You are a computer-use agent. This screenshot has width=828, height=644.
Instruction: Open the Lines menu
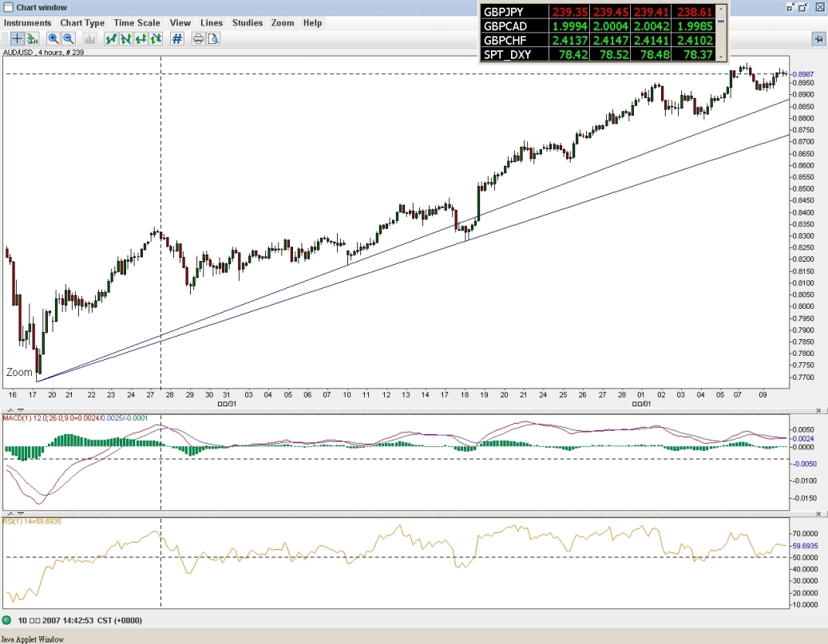(x=212, y=22)
